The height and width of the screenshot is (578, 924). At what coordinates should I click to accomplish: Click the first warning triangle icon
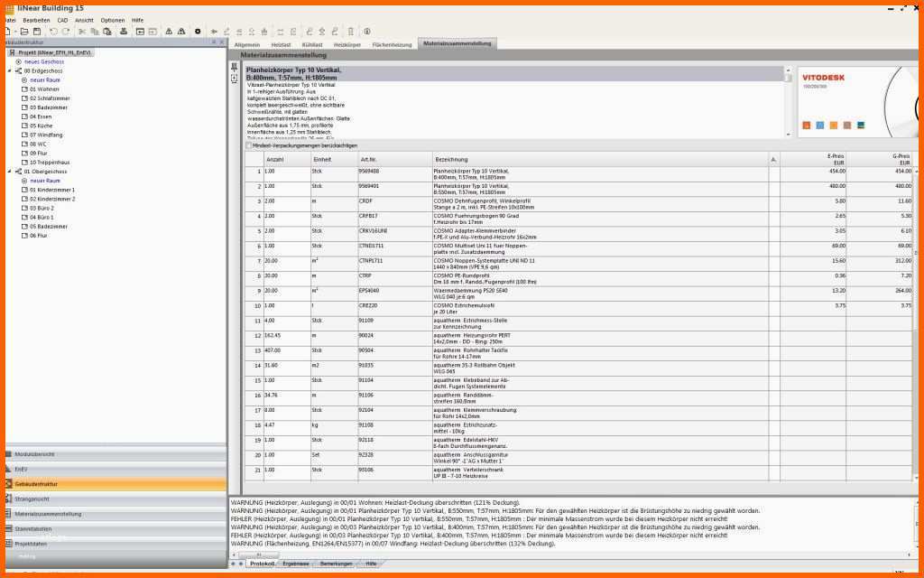[169, 32]
